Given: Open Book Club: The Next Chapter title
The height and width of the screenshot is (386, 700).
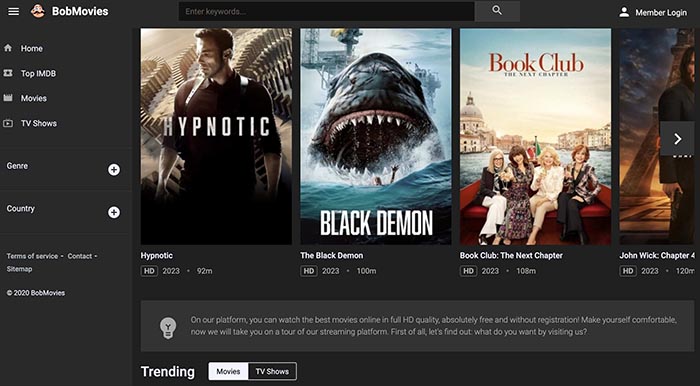Looking at the screenshot, I should 511,256.
